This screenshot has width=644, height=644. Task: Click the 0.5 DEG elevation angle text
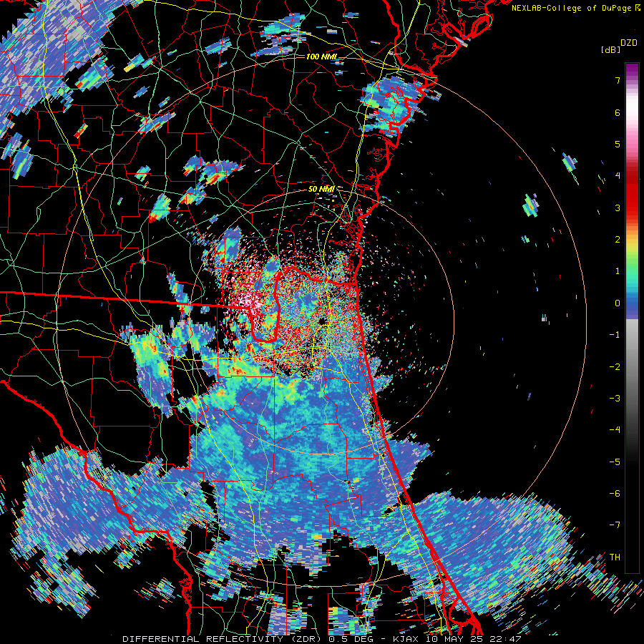(x=353, y=639)
